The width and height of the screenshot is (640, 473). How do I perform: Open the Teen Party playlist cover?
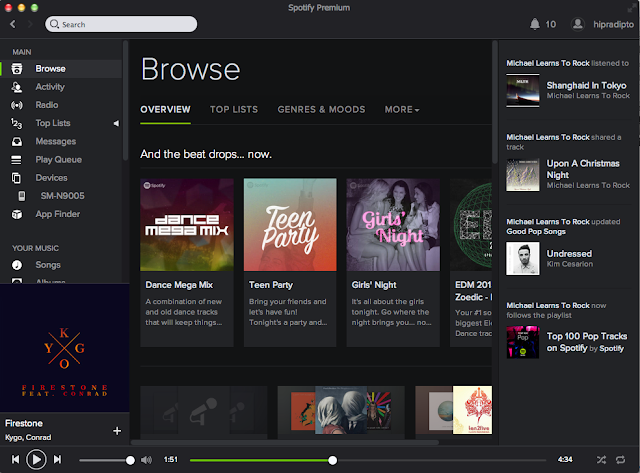pos(290,224)
